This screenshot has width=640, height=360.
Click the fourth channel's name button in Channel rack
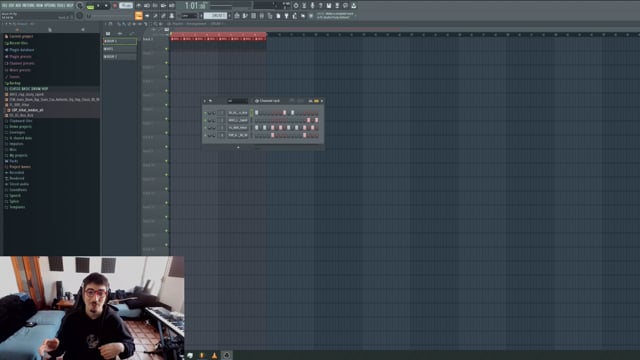[238, 135]
